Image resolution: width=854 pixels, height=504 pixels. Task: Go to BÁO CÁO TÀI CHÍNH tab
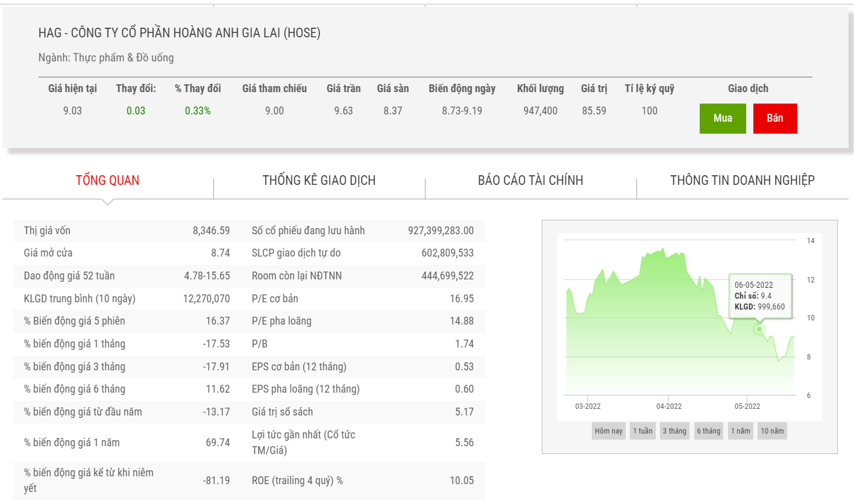530,180
